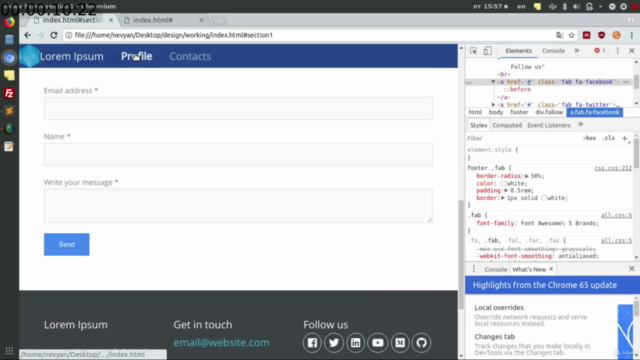The height and width of the screenshot is (360, 640).
Task: Expand border shorthand property triangle
Action: pos(503,198)
